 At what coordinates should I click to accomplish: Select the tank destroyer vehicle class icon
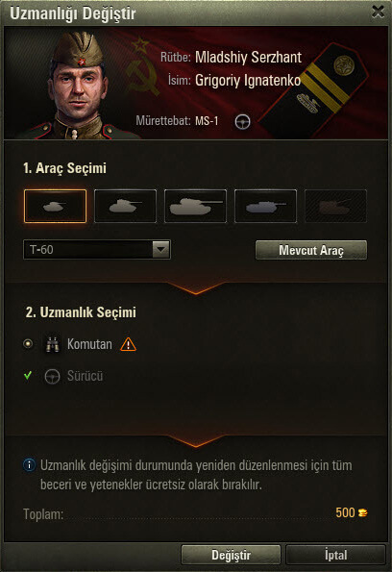click(265, 206)
